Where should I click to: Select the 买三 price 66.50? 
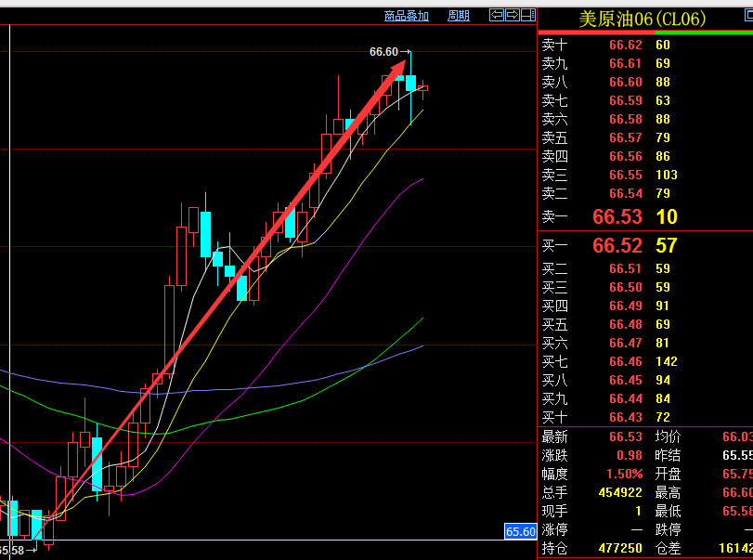(x=625, y=287)
